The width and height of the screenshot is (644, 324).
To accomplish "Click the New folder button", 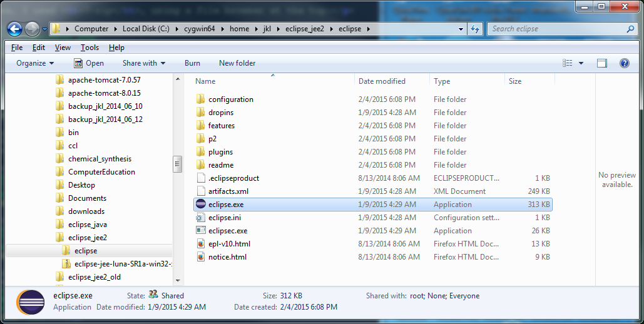I will tap(237, 63).
